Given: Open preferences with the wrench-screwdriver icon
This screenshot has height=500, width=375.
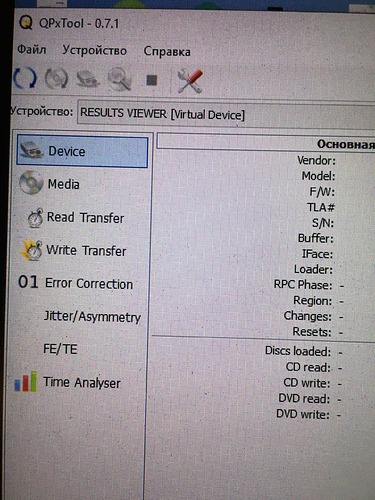Looking at the screenshot, I should [x=190, y=81].
